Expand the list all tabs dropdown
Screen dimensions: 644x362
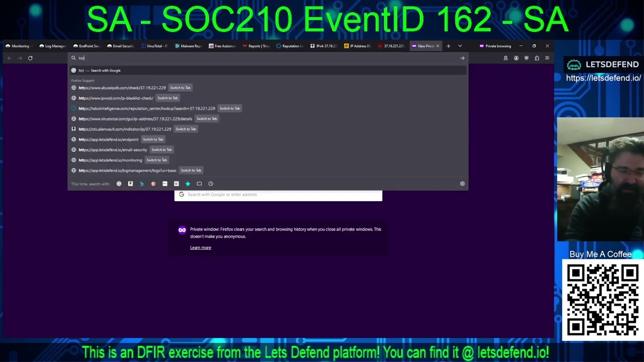click(x=460, y=46)
